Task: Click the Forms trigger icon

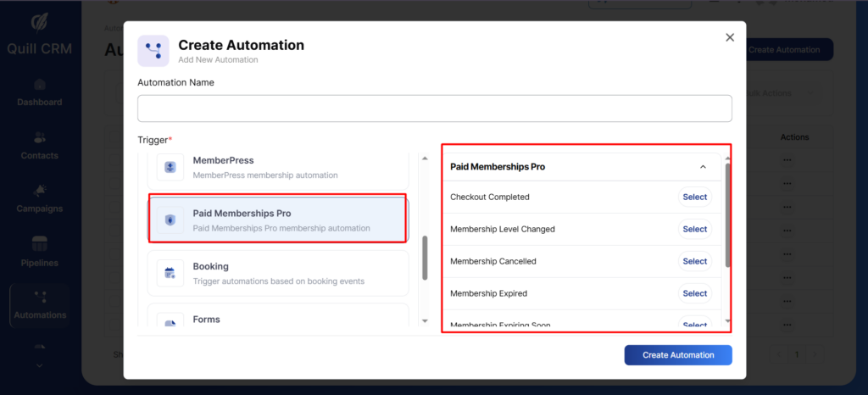Action: tap(170, 321)
